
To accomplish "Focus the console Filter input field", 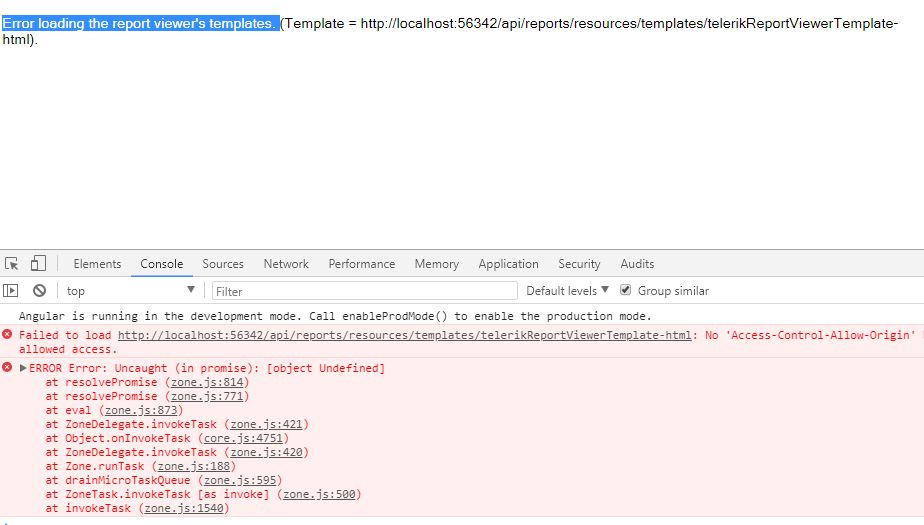I will (365, 291).
